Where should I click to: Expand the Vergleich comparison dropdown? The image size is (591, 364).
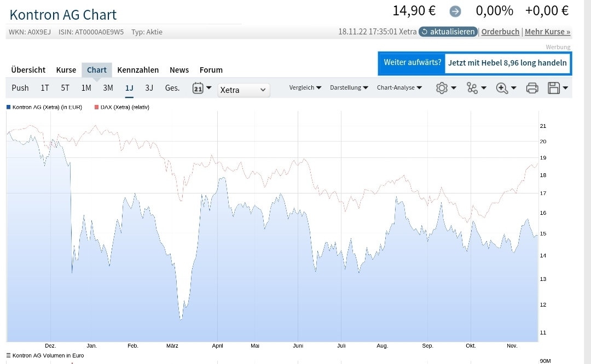coord(305,87)
